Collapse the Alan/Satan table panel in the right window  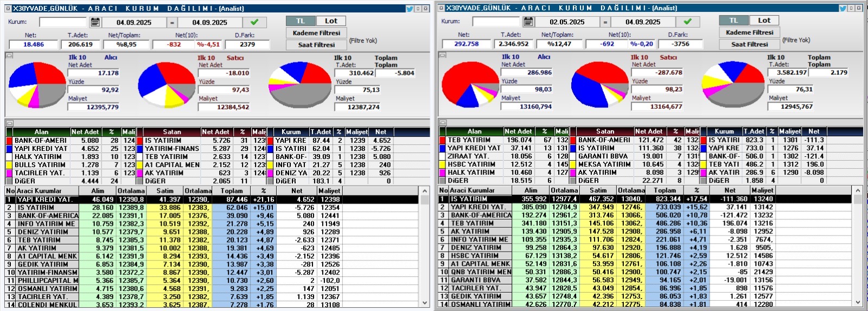(443, 123)
